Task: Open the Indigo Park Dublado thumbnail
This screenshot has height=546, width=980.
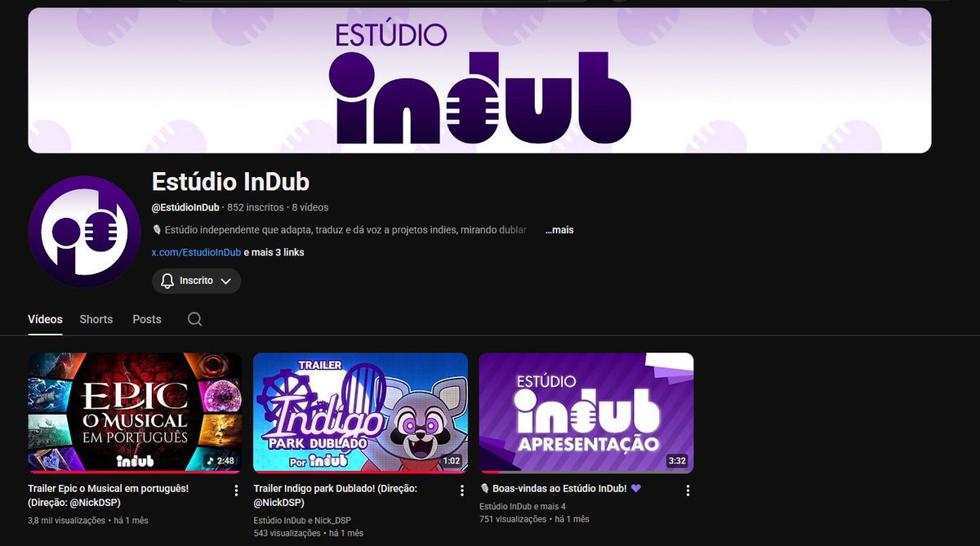Action: click(x=360, y=413)
